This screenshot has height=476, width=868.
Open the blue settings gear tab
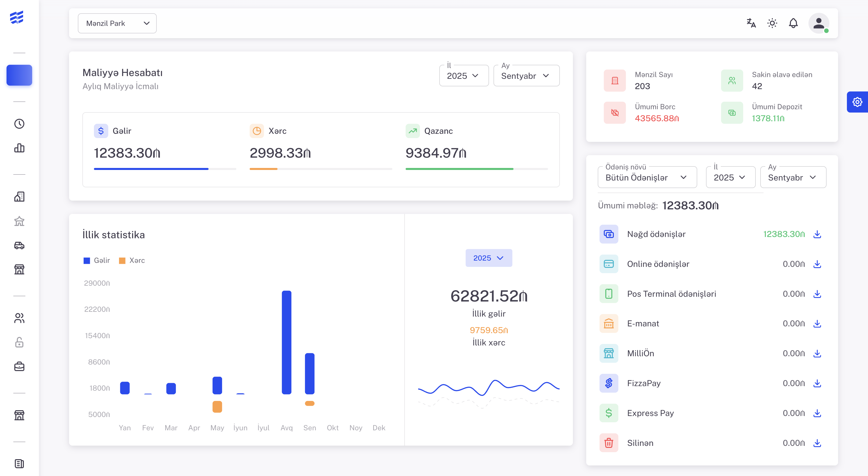click(x=857, y=102)
